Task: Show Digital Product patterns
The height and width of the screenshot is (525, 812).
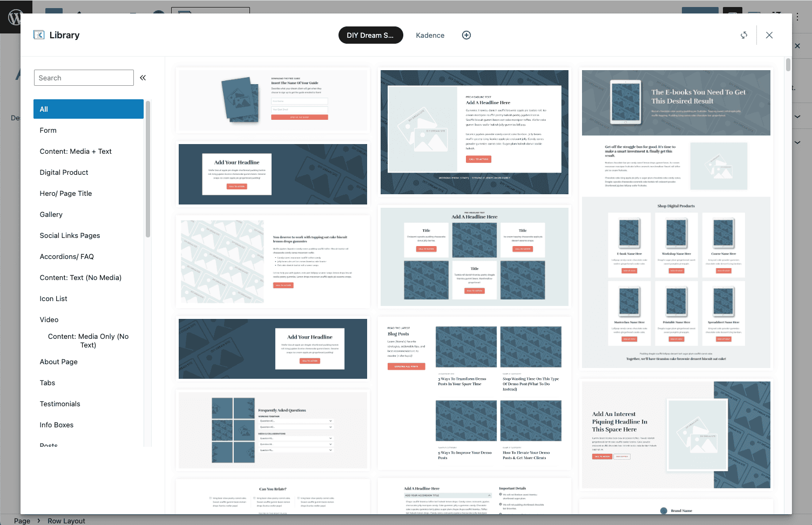Action: (x=64, y=172)
